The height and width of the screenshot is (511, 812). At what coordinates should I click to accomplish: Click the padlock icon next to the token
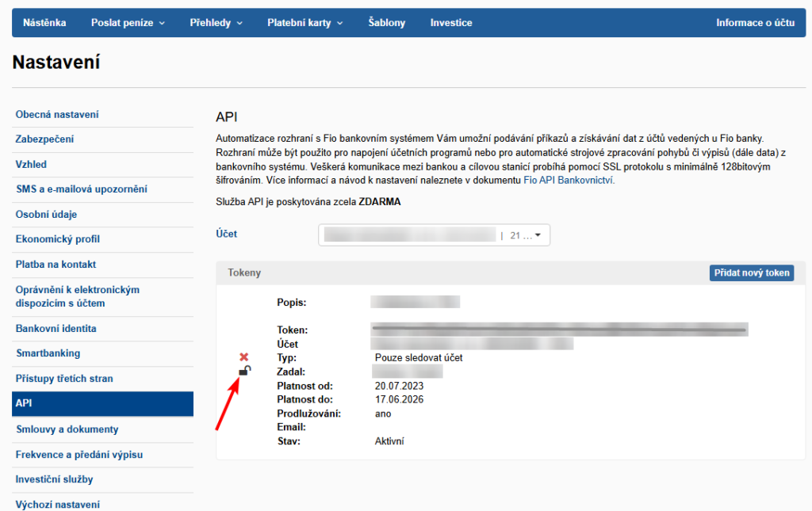click(x=244, y=371)
